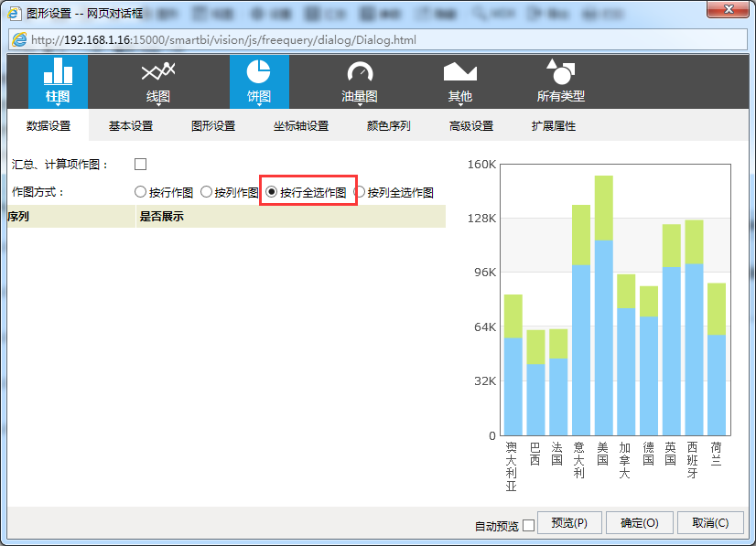Screen dimensions: 756x546
Task: Select the 线图 line chart type icon
Action: [x=158, y=81]
